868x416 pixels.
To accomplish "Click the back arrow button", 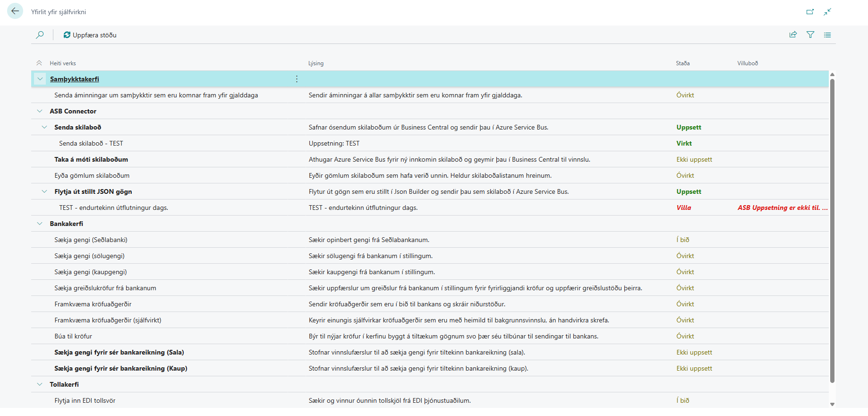I will [15, 11].
